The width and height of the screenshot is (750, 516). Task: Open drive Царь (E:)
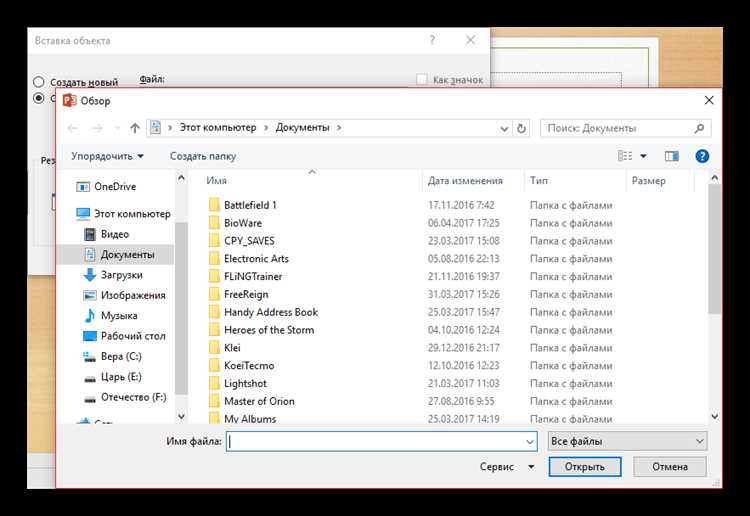(x=112, y=377)
